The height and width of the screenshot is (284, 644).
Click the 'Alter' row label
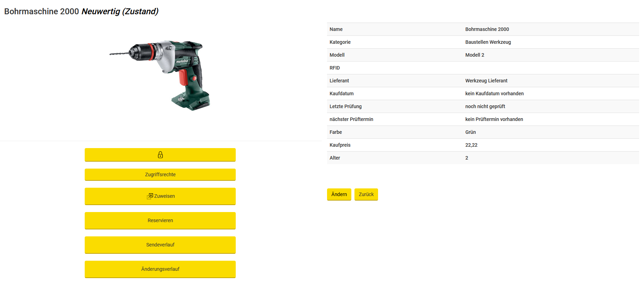(x=335, y=158)
